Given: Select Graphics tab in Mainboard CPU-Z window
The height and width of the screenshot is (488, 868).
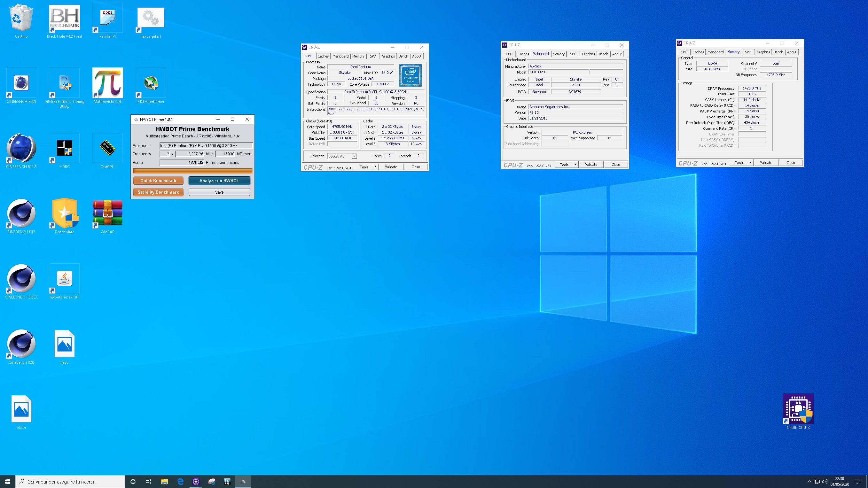Looking at the screenshot, I should point(588,54).
